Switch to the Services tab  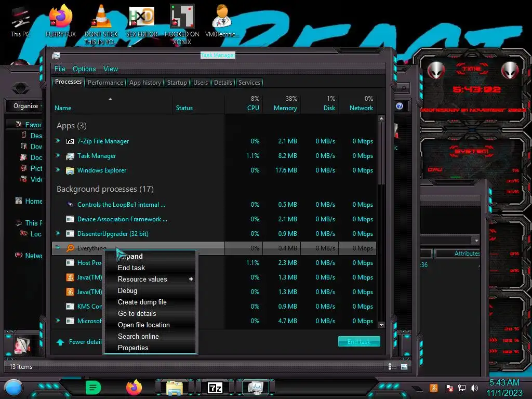click(x=249, y=83)
